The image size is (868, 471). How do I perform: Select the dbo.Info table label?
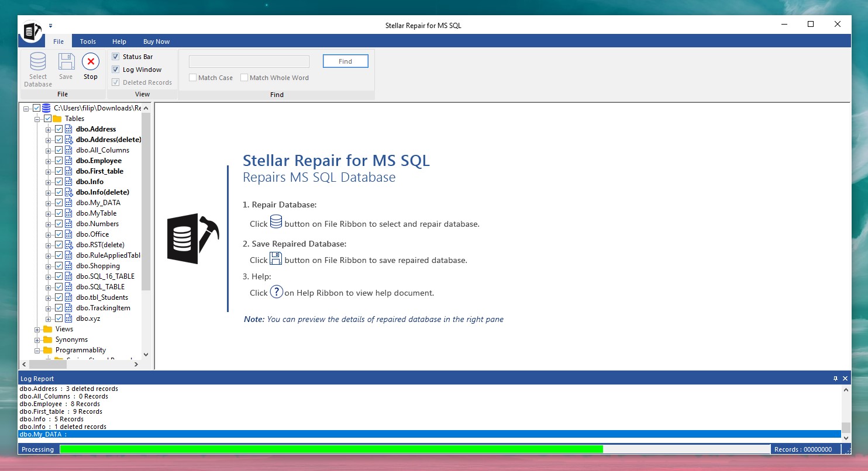pyautogui.click(x=89, y=182)
